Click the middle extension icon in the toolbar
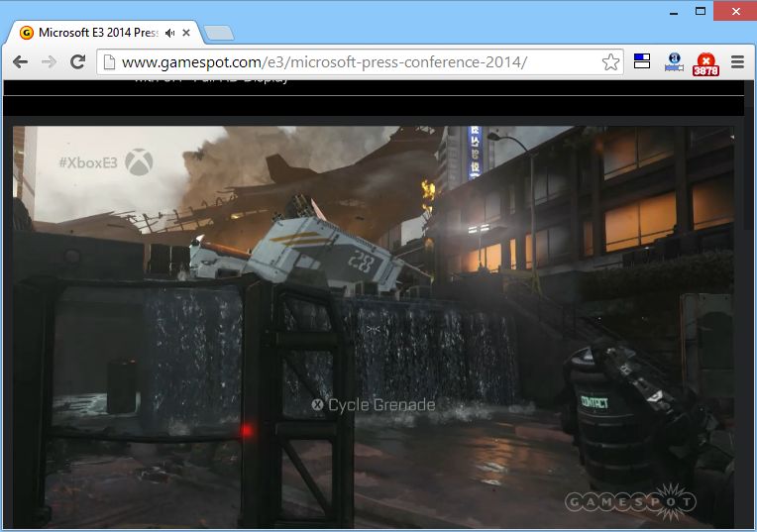Viewport: 757px width, 532px height. 674,62
